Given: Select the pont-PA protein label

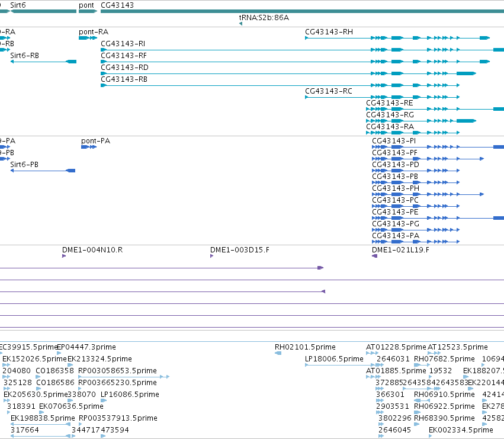Looking at the screenshot, I should 96,141.
